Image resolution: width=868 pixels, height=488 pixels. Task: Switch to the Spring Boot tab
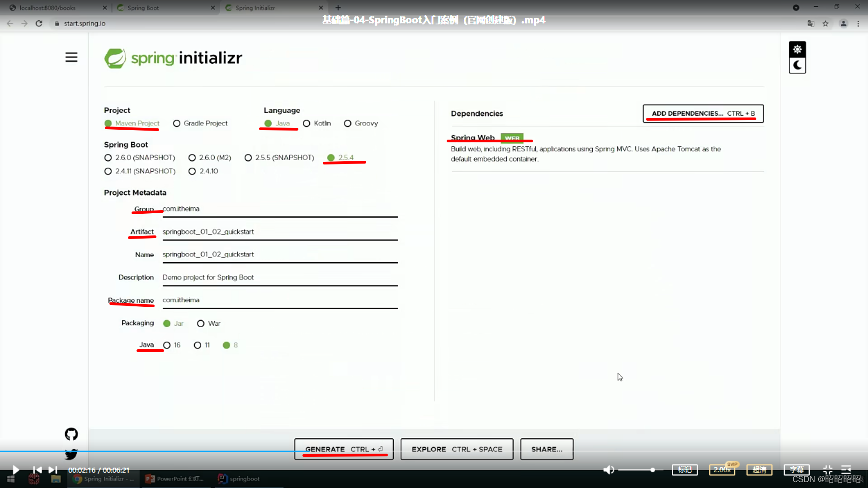point(165,8)
